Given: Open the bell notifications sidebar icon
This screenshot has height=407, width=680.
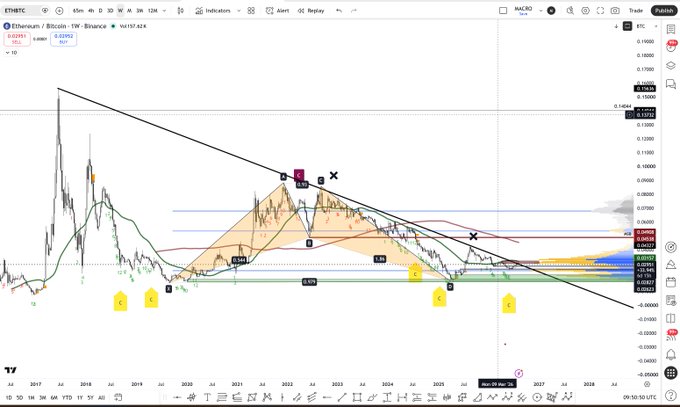Looking at the screenshot, I should tap(670, 354).
